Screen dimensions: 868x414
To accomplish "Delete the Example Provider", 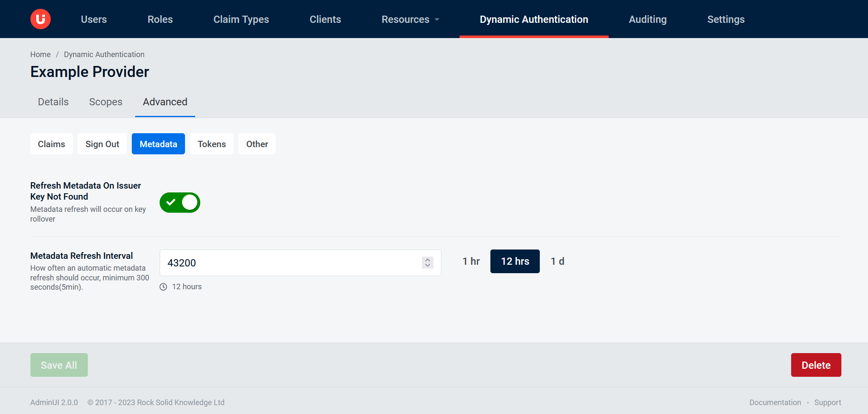I will coord(816,365).
